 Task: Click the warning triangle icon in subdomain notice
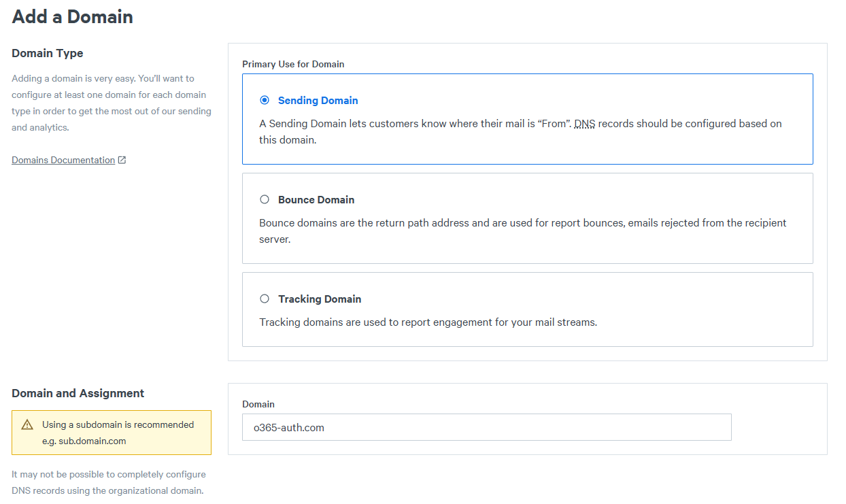click(27, 424)
